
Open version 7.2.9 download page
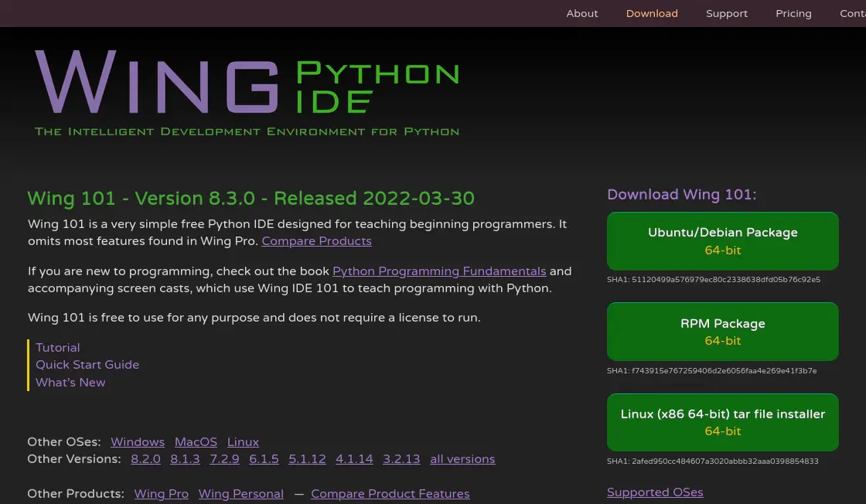point(224,459)
